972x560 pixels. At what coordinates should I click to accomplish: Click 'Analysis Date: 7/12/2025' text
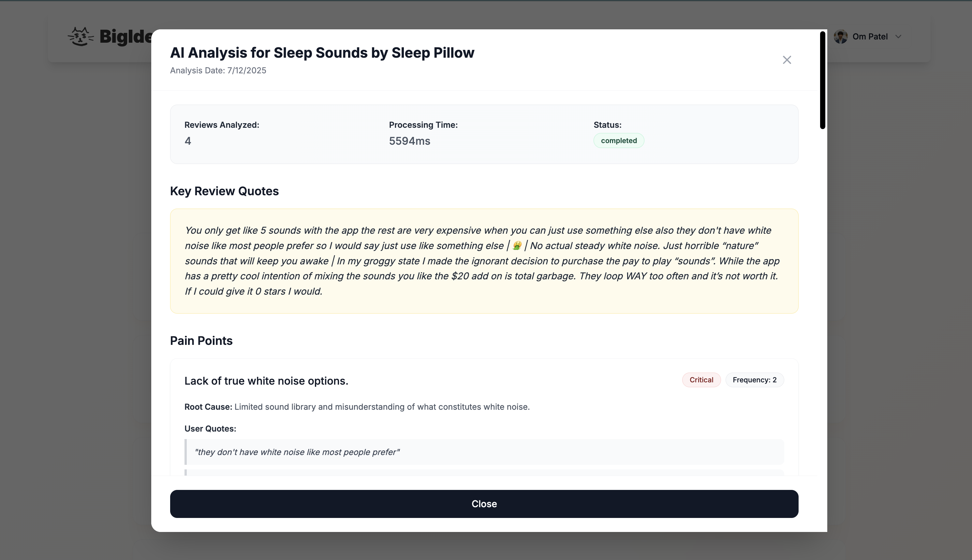[x=218, y=70]
